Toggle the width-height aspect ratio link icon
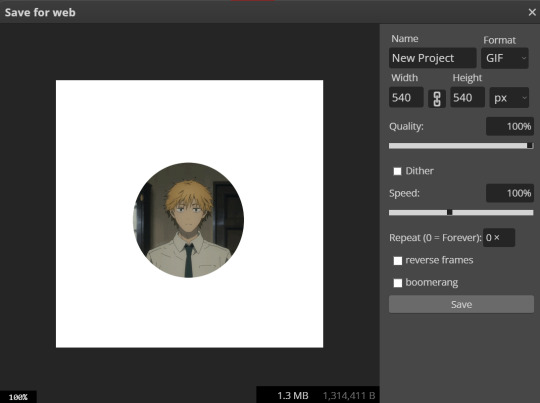 [437, 99]
